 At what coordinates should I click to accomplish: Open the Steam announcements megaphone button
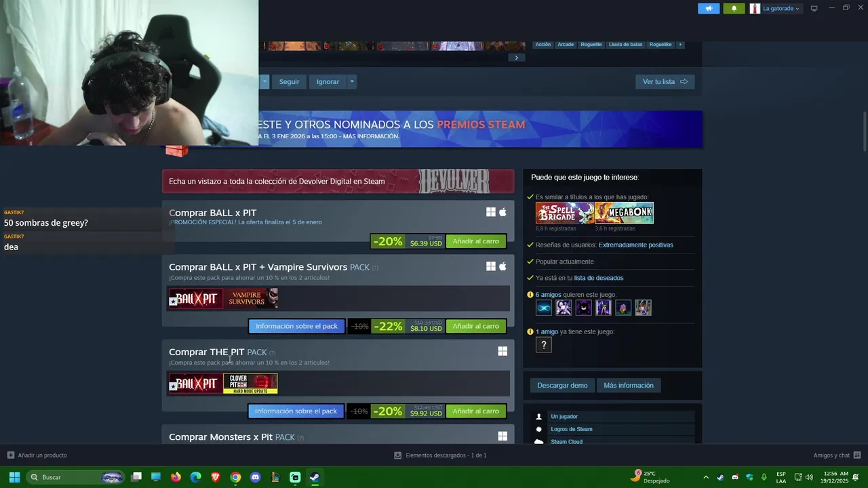[709, 8]
